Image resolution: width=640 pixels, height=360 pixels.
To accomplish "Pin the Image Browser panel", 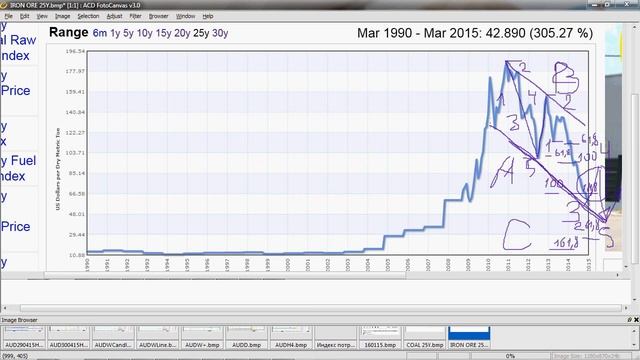I will (x=630, y=320).
